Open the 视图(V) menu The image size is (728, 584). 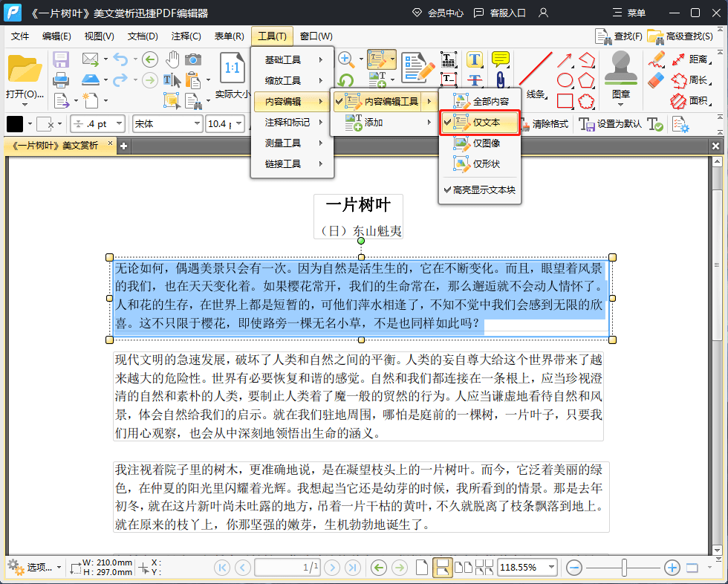[99, 36]
